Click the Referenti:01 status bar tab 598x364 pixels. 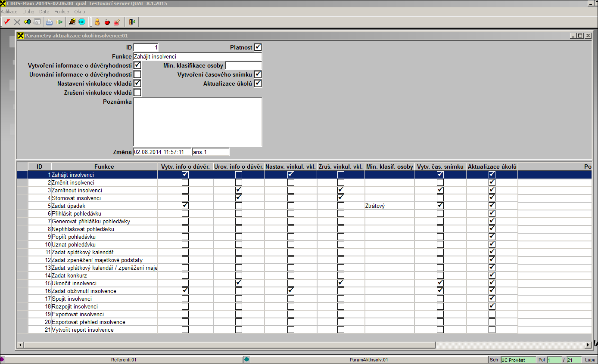pyautogui.click(x=124, y=360)
